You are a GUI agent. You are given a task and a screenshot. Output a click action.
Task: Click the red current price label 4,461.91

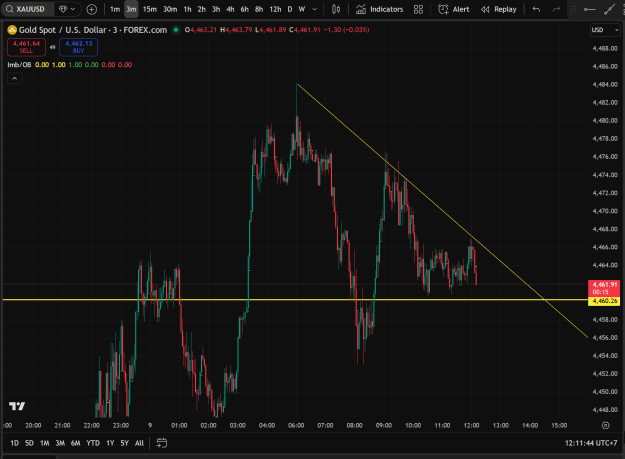click(x=604, y=288)
